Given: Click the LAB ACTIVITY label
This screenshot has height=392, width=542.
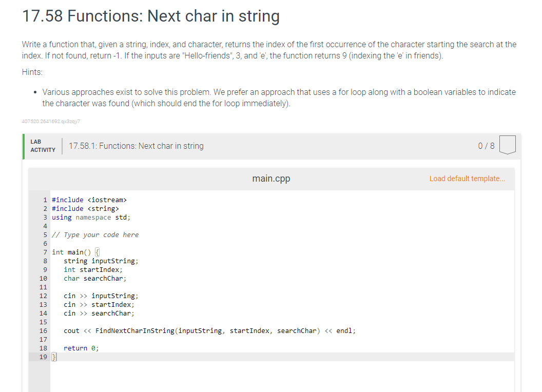Looking at the screenshot, I should tap(43, 146).
